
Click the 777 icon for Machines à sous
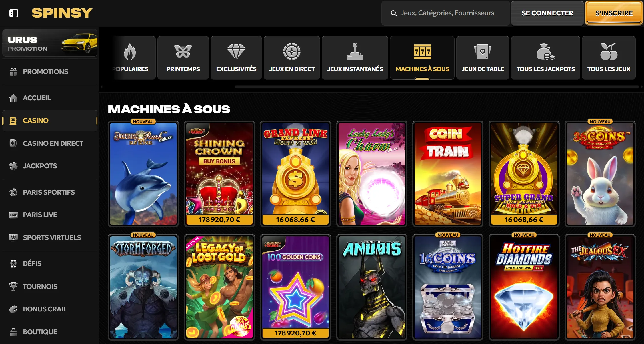422,52
